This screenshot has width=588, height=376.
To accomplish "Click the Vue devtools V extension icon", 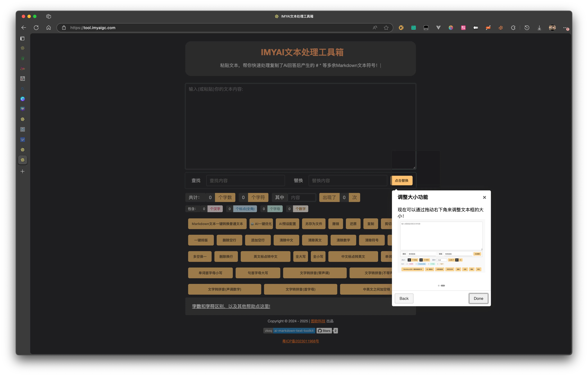I will point(438,28).
